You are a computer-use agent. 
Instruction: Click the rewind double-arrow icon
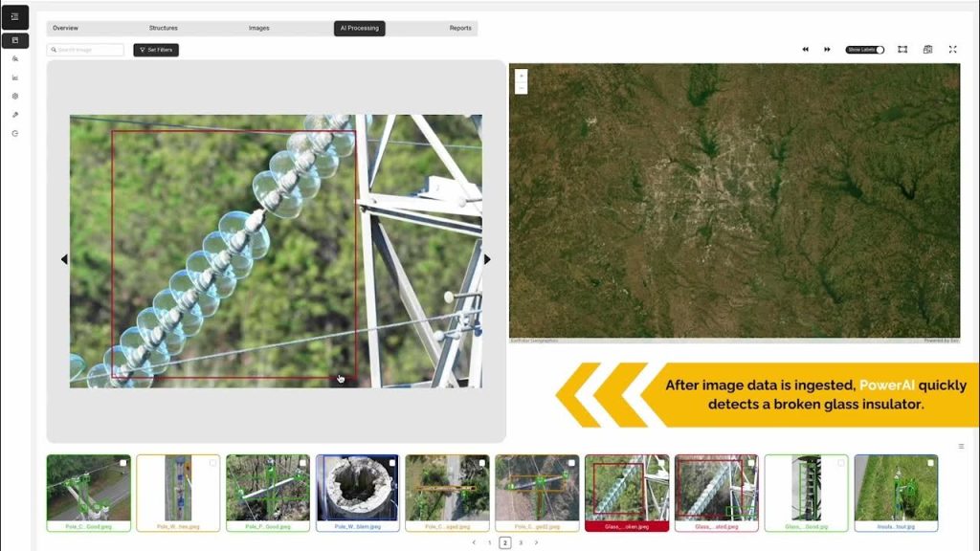[805, 50]
